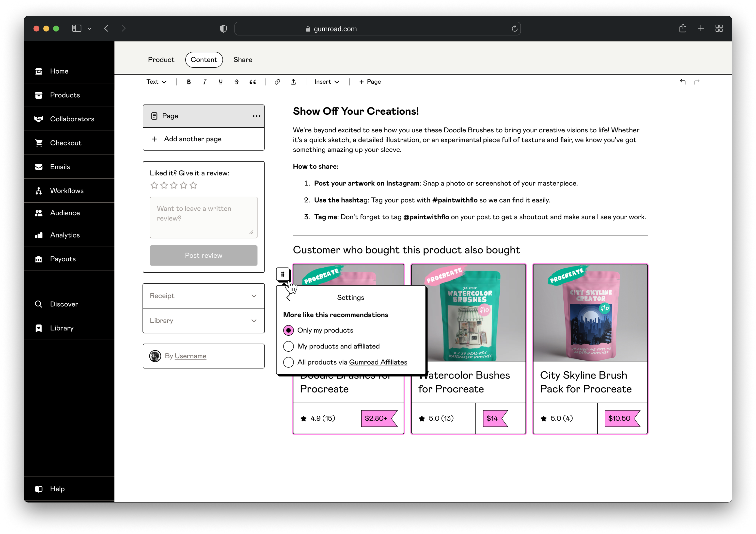Open Analytics from the sidebar
This screenshot has height=534, width=756.
[64, 235]
